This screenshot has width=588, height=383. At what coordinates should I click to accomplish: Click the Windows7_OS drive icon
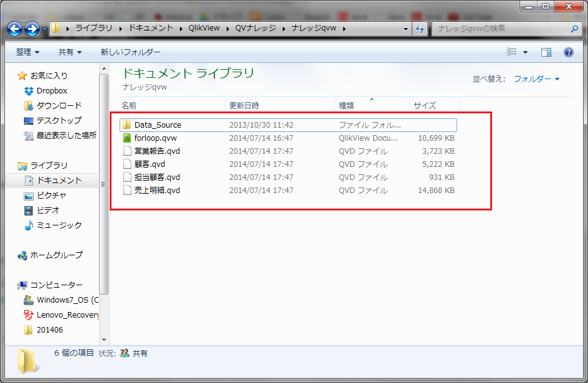tap(29, 300)
